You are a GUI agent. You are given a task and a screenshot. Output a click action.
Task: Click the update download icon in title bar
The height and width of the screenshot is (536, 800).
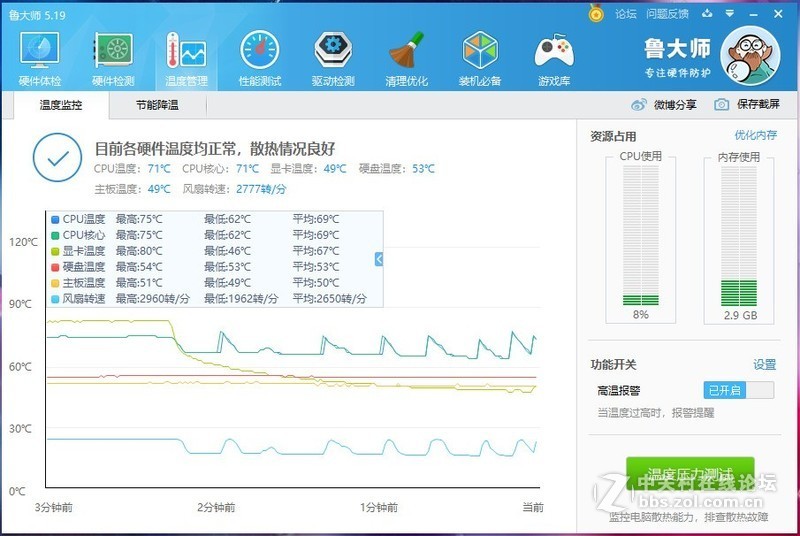707,14
